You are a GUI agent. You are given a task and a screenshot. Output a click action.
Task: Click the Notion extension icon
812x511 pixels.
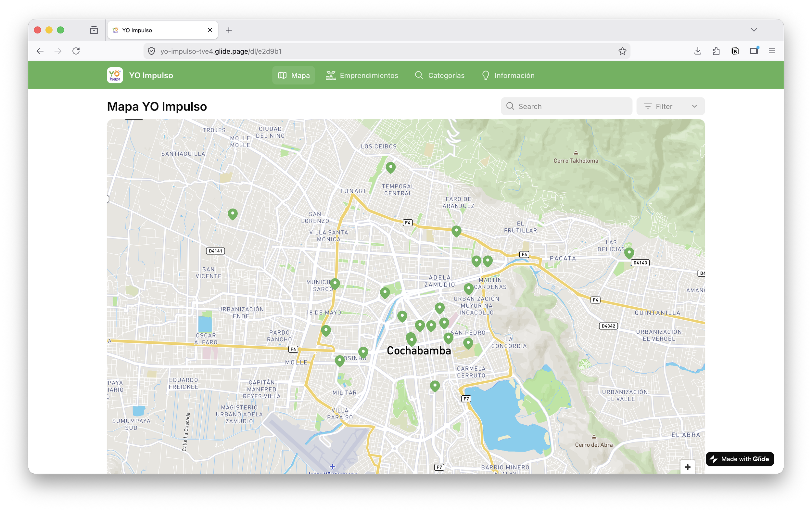735,51
